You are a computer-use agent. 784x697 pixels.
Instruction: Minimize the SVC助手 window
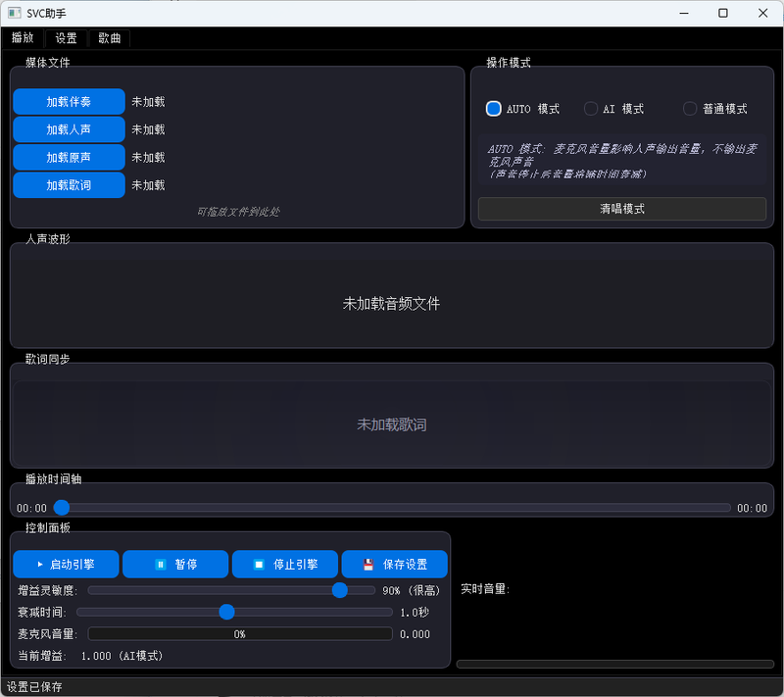[x=684, y=13]
